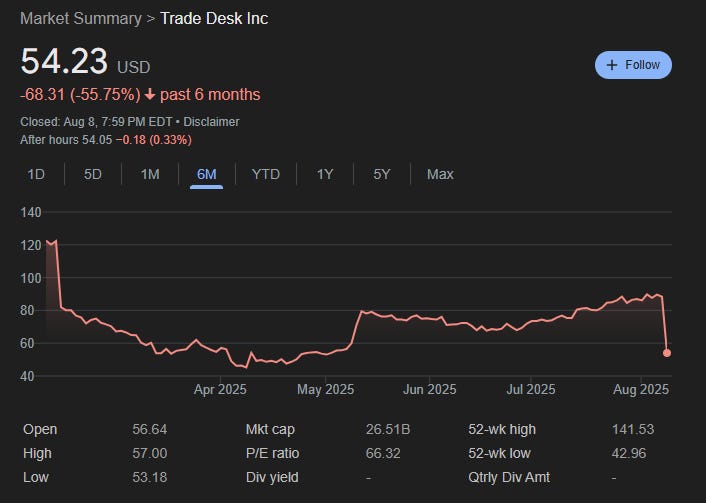Screen dimensions: 706x503
Task: Click the Div yield label
Action: coord(272,477)
